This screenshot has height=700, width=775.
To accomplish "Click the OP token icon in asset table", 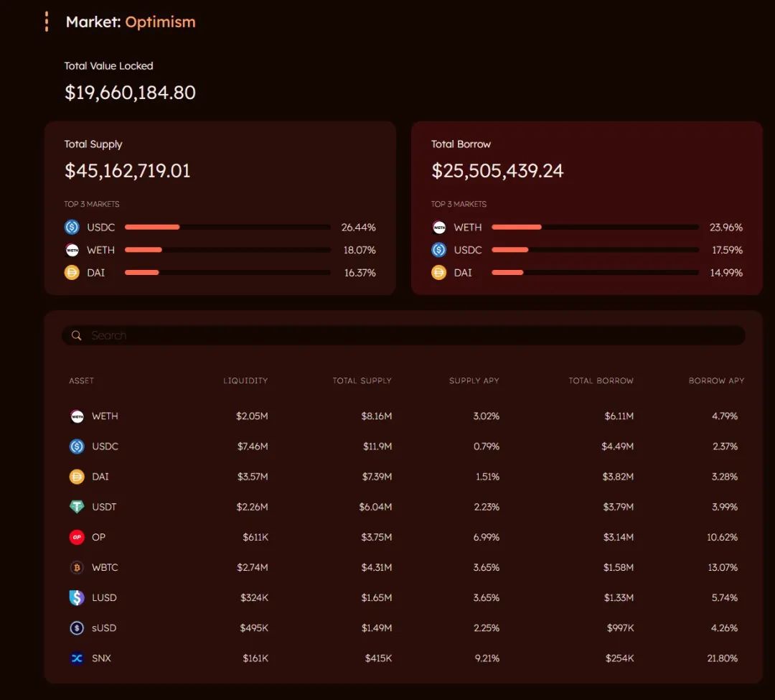I will pyautogui.click(x=77, y=537).
